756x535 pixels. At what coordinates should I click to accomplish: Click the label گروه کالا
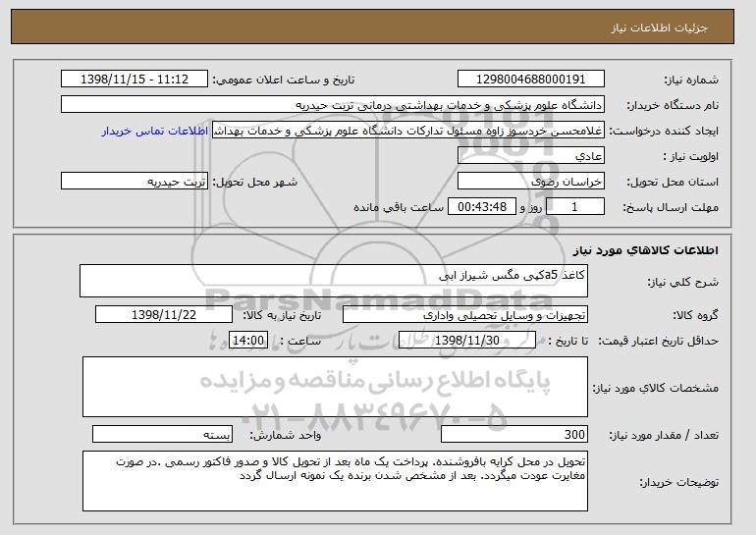pyautogui.click(x=695, y=316)
